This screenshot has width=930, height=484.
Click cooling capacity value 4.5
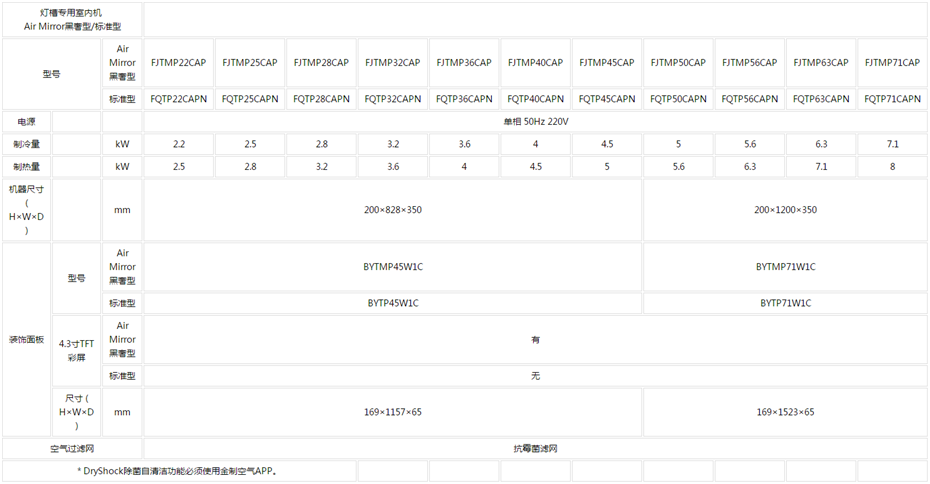tap(607, 144)
